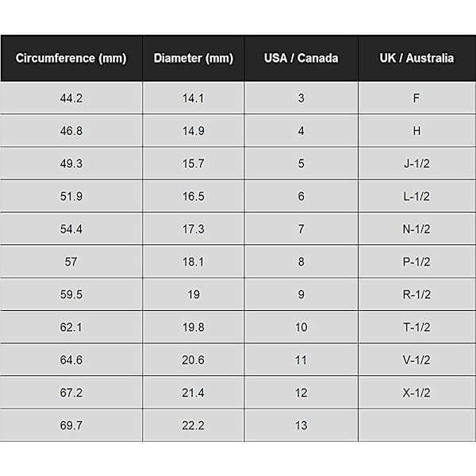
Task: Click USA size 5 cell
Action: pyautogui.click(x=301, y=163)
